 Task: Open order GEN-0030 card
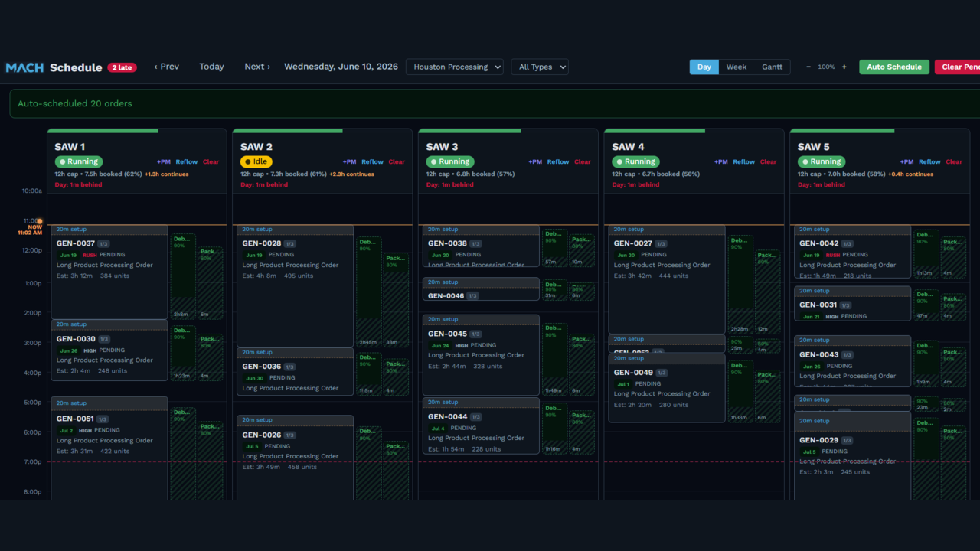(109, 350)
